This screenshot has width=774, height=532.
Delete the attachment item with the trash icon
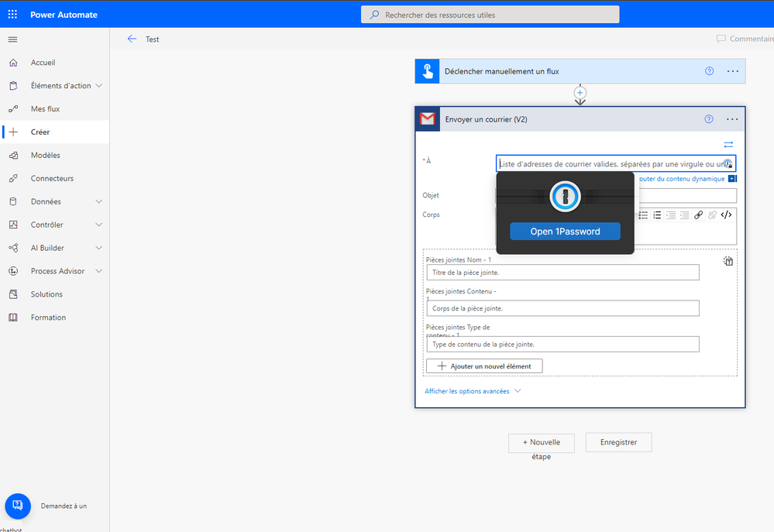728,261
